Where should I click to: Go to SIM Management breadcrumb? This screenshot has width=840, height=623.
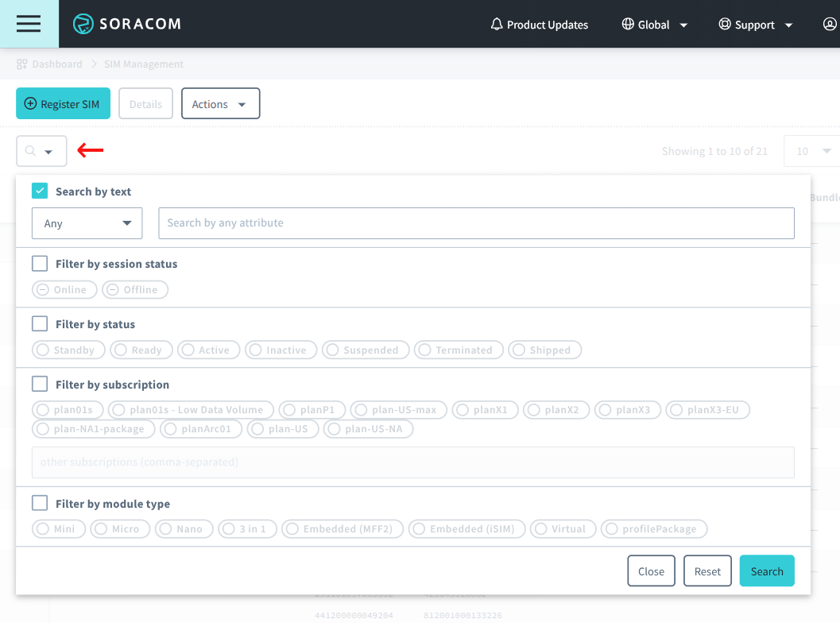[143, 64]
